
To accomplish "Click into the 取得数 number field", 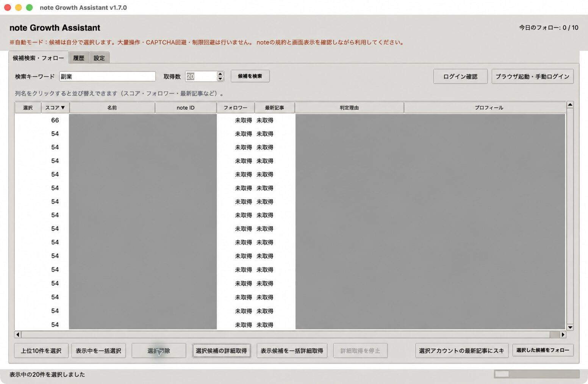I will coord(201,76).
